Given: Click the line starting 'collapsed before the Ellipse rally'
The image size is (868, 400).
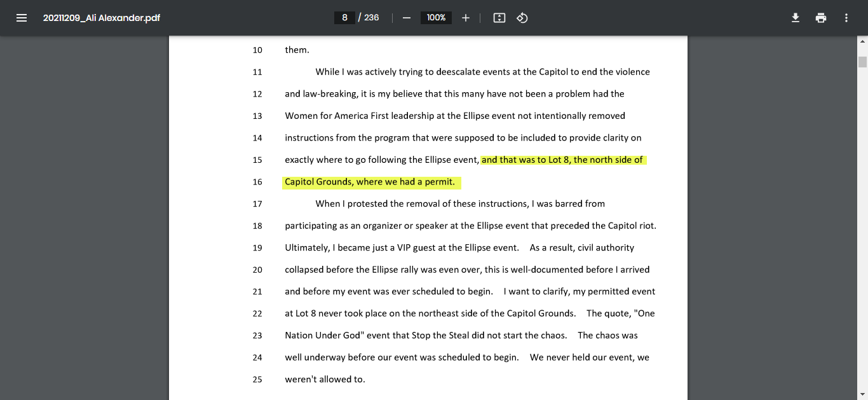Looking at the screenshot, I should click(467, 270).
